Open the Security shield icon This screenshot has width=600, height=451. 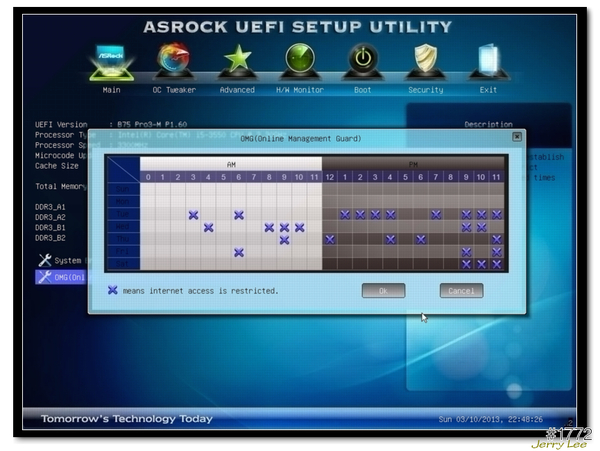(x=426, y=61)
